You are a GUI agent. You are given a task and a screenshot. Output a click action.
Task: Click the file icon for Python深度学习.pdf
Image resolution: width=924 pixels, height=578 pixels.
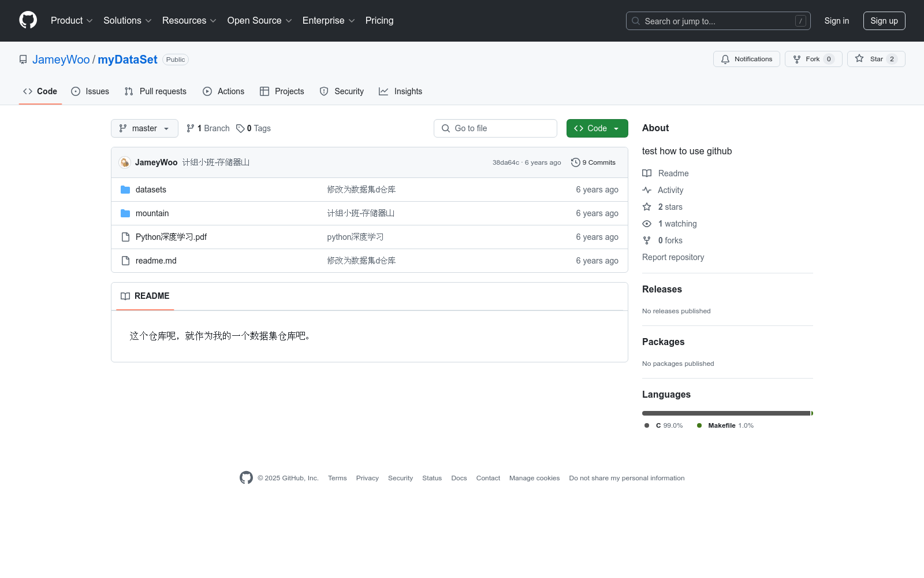click(x=125, y=237)
